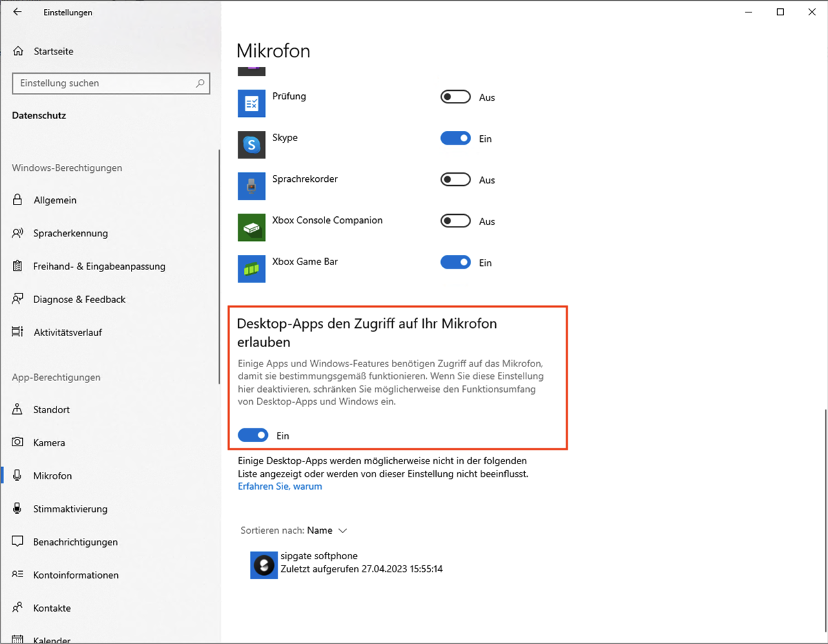Click the Xbox Console Companion icon
The image size is (828, 644).
251,227
